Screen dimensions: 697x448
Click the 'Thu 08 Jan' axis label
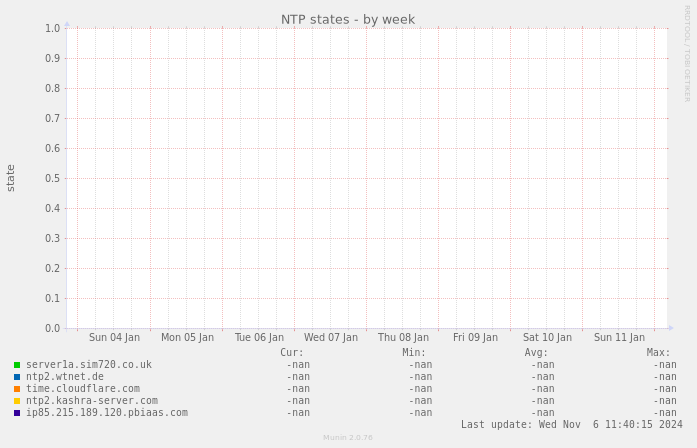pos(403,337)
